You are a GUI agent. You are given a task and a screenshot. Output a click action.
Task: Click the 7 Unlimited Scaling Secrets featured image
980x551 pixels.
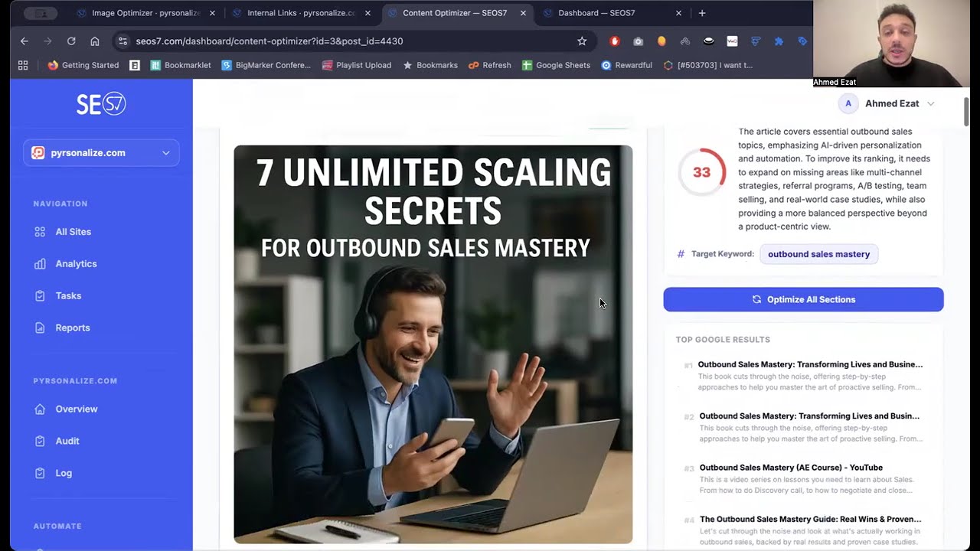coord(433,344)
